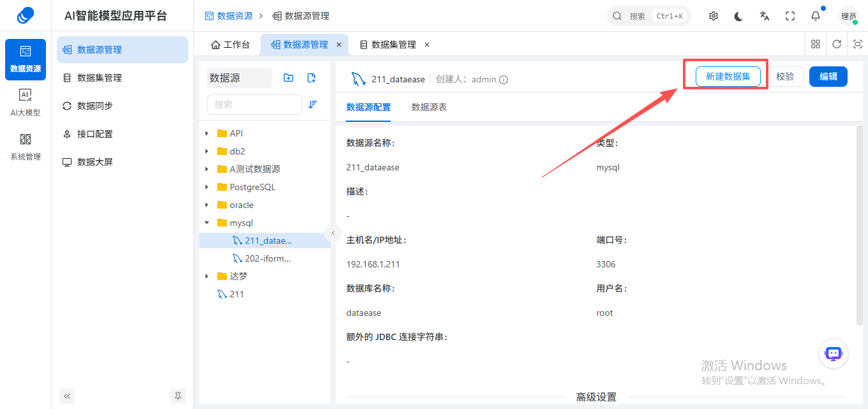Expand the db2 folder
Image resolution: width=868 pixels, height=409 pixels.
[207, 151]
